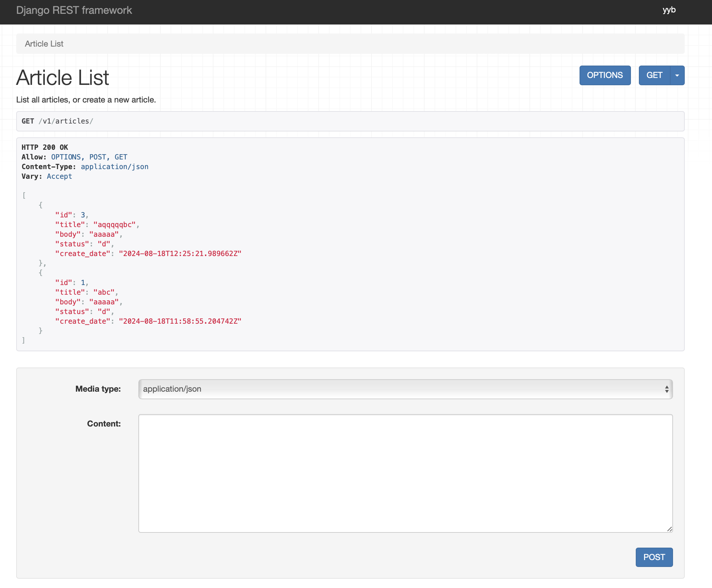Click the OPTIONS button
The width and height of the screenshot is (712, 588).
(605, 75)
